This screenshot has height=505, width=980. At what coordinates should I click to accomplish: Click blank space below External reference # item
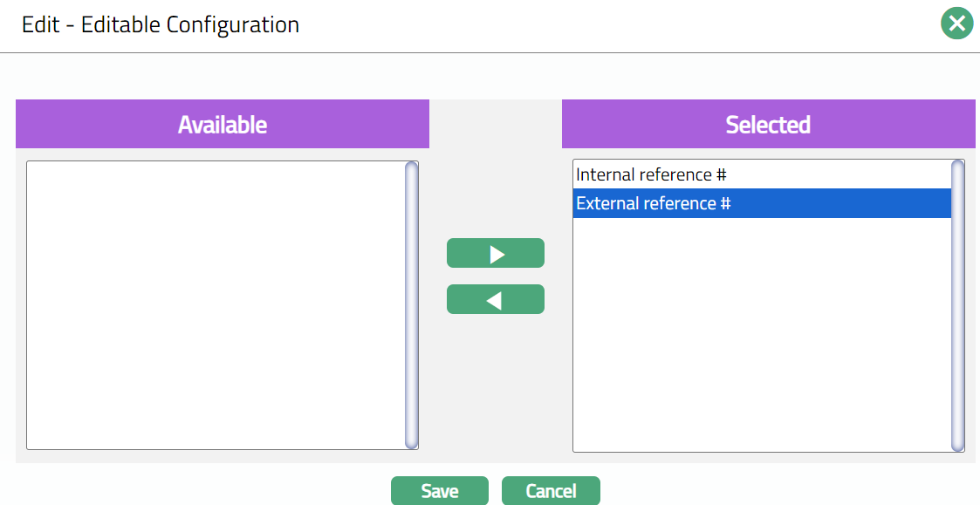click(761, 331)
